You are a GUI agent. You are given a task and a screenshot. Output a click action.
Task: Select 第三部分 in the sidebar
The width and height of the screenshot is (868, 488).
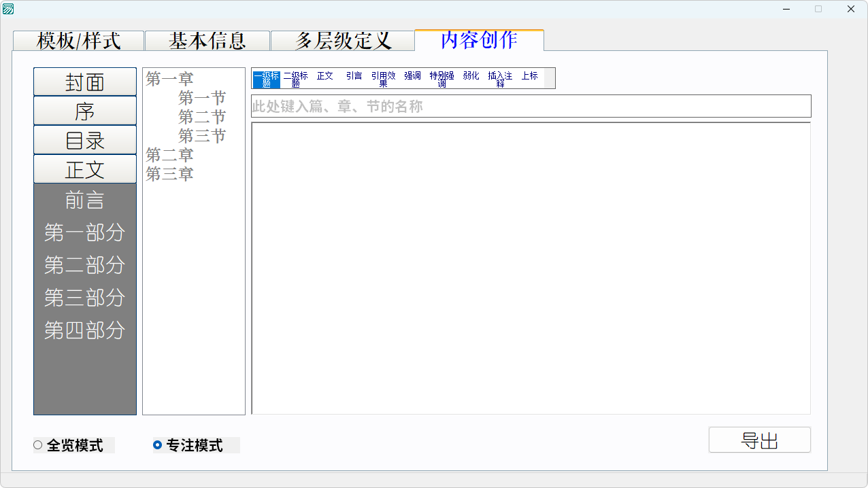(x=85, y=298)
